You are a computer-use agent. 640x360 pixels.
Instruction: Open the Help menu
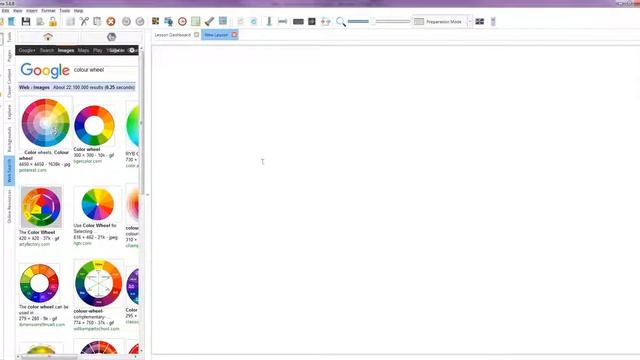coord(78,11)
